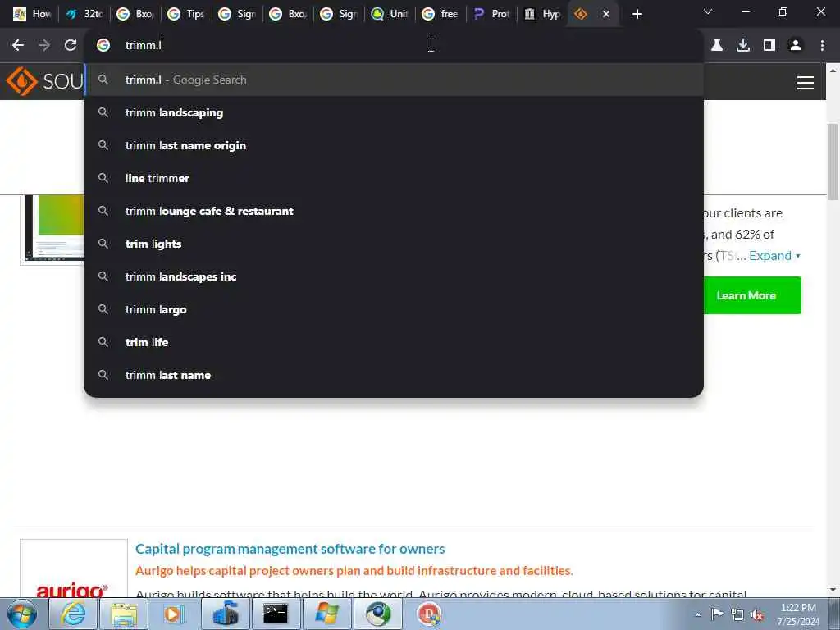
Task: Toggle the side panel icon
Action: [x=769, y=46]
